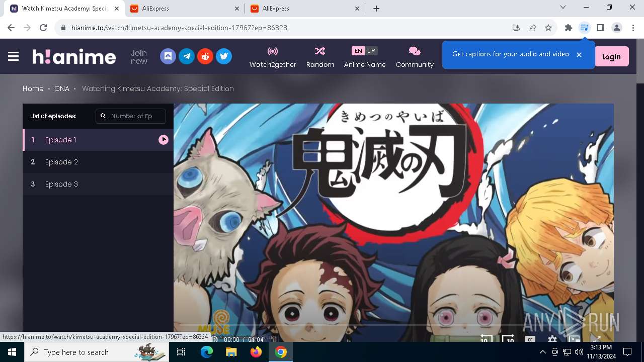Pick a Random anime
The image size is (644, 362).
(x=320, y=57)
